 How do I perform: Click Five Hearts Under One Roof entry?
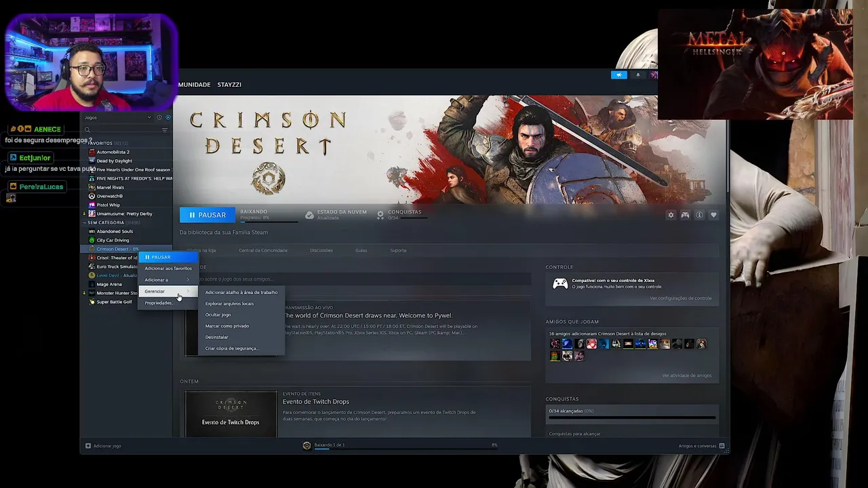coord(133,169)
